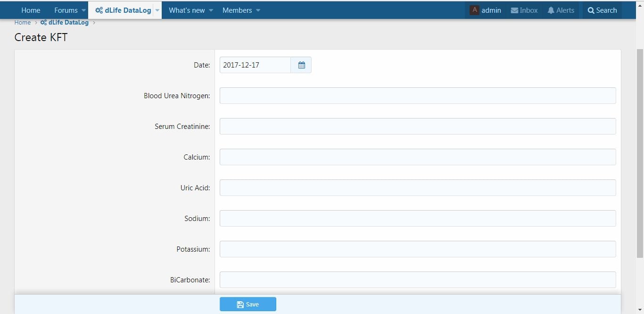Click the admin avatar icon
Viewport: 644px width, 314px height.
(x=475, y=10)
